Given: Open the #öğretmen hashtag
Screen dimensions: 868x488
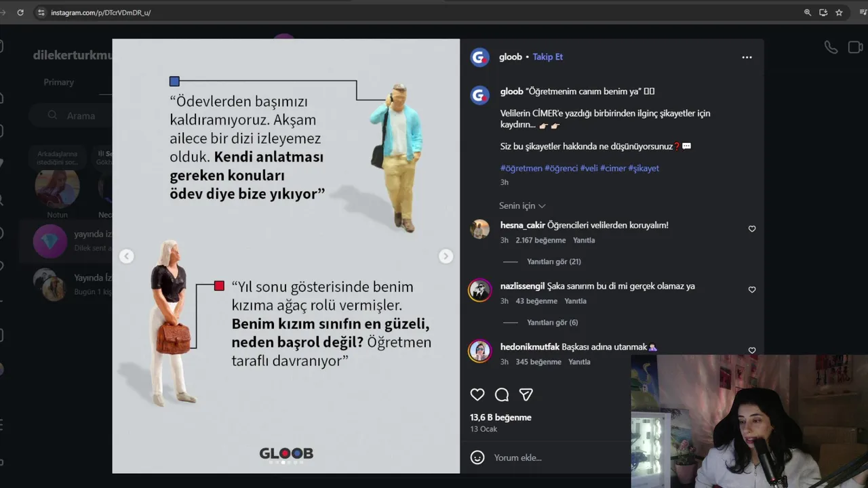Looking at the screenshot, I should coord(521,168).
